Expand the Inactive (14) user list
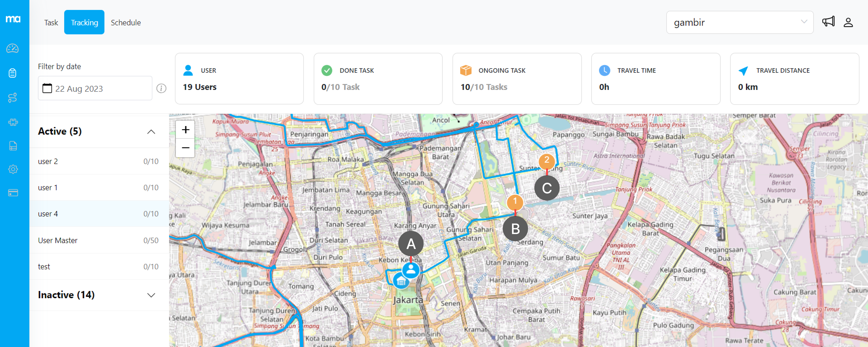868x347 pixels. coord(151,295)
